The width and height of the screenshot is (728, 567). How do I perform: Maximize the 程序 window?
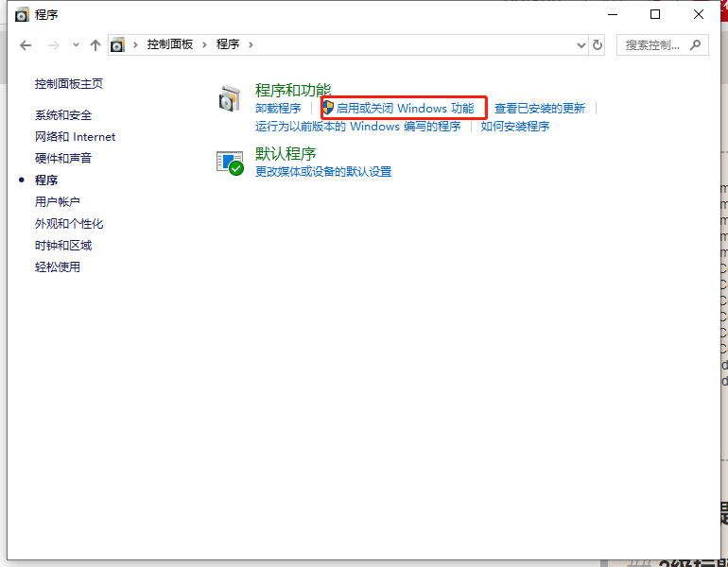[x=654, y=14]
